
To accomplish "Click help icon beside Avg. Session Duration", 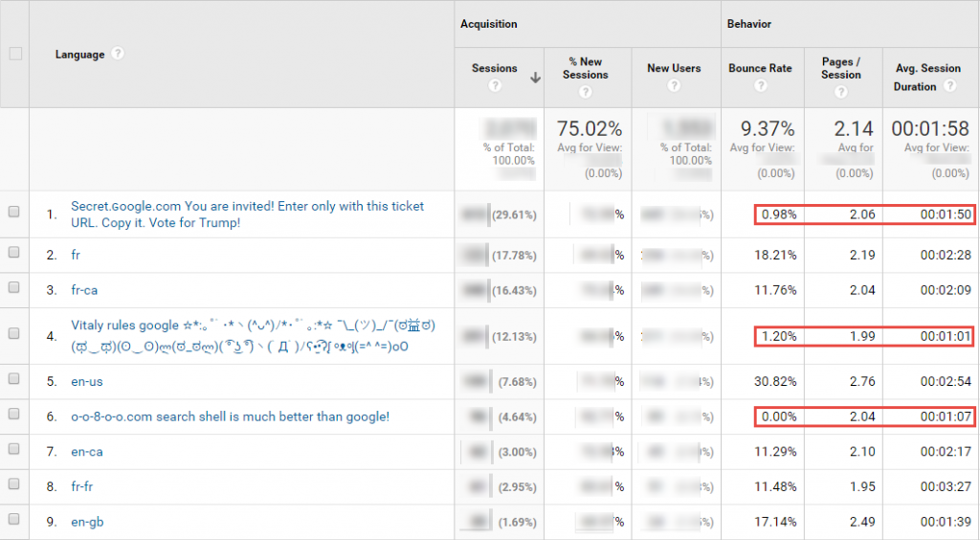I will [x=950, y=86].
